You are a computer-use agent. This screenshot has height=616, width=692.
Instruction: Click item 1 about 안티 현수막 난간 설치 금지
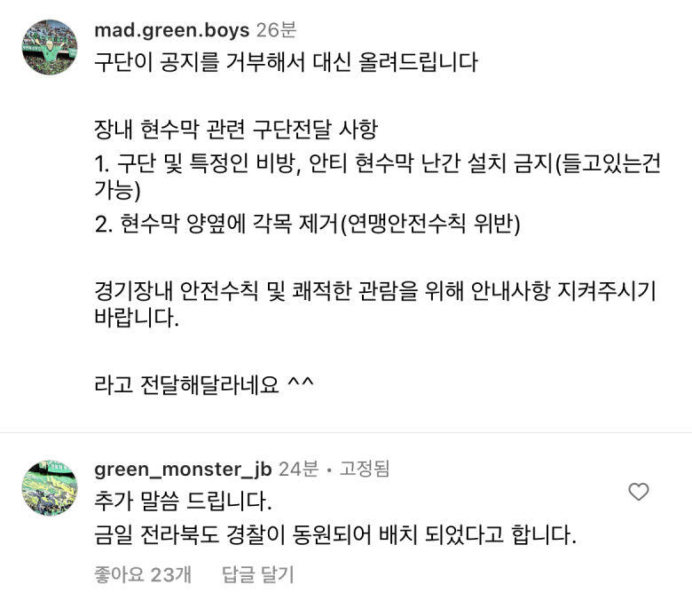coord(378,176)
